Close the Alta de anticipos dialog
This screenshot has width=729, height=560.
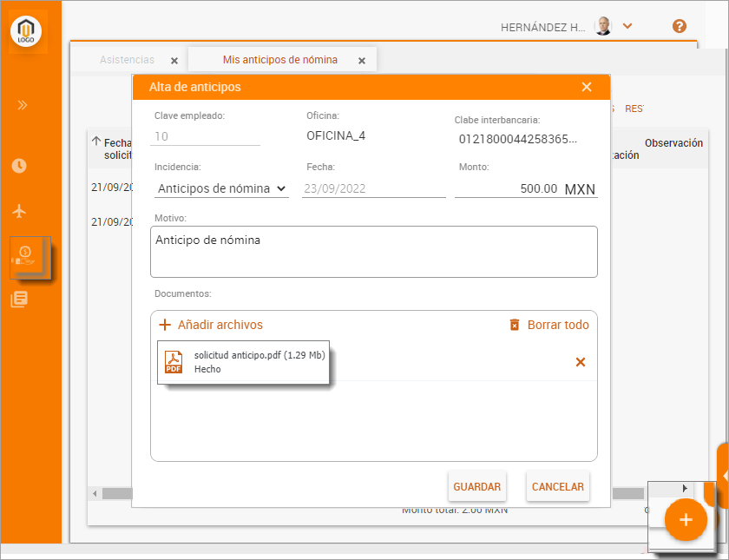587,87
